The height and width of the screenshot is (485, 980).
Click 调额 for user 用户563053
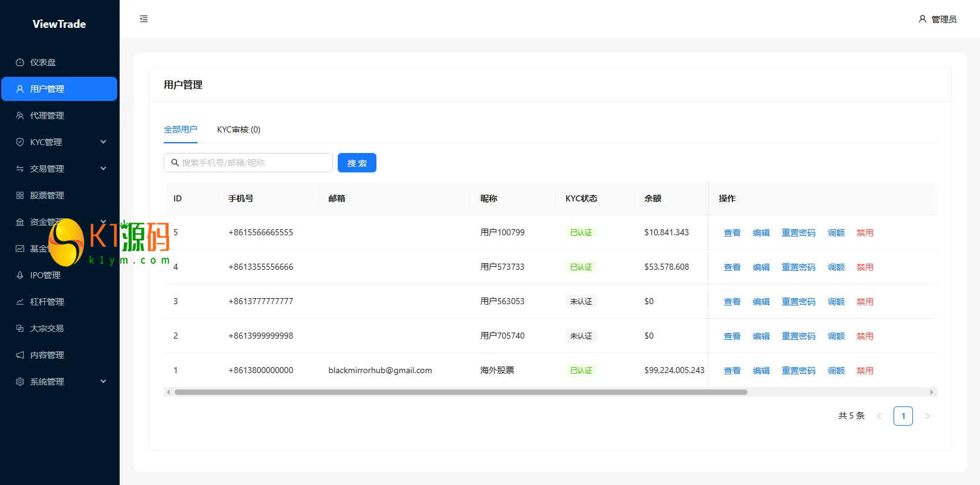click(x=836, y=302)
